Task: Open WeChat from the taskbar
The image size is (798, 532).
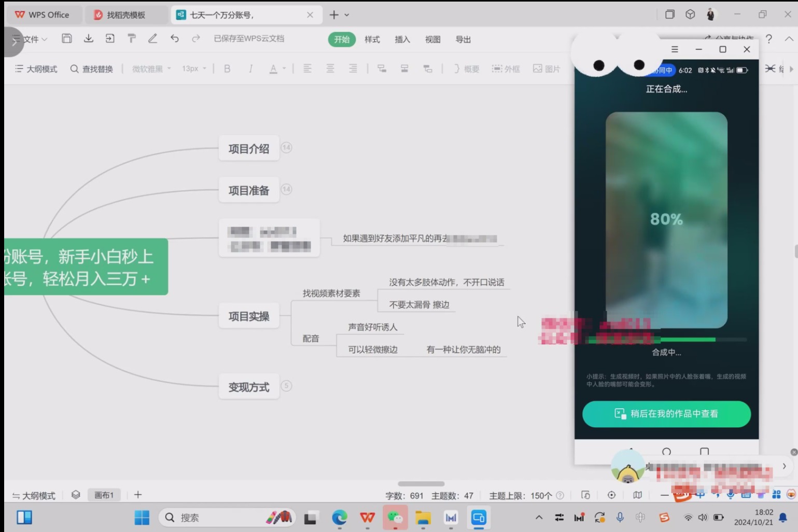Action: tap(395, 517)
